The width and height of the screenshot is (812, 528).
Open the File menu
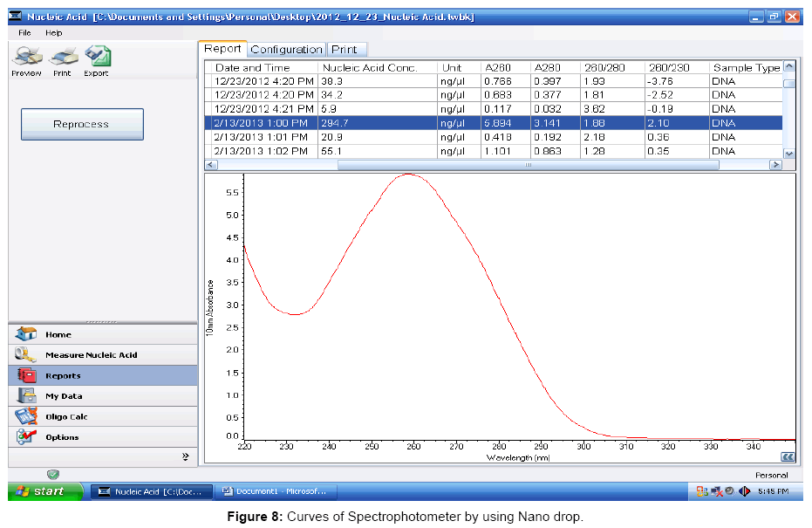24,32
